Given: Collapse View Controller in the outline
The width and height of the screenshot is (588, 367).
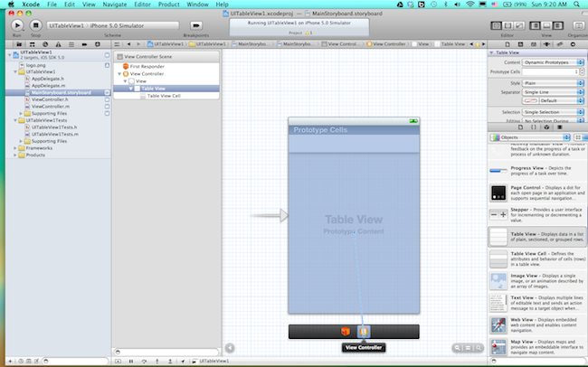Looking at the screenshot, I should (119, 74).
